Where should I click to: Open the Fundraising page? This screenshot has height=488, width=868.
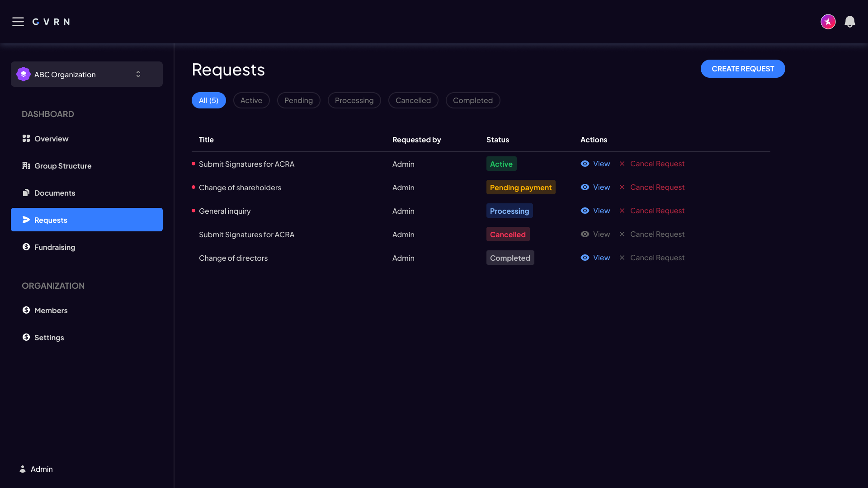coord(87,247)
